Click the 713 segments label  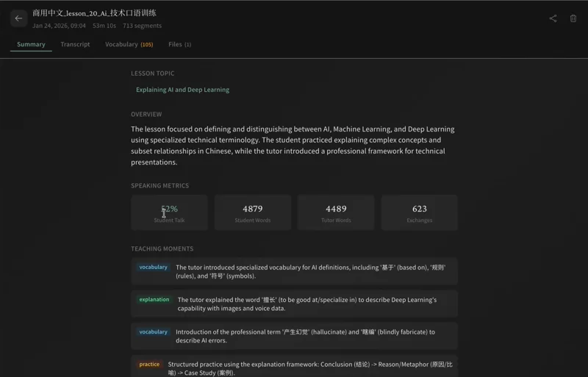142,26
